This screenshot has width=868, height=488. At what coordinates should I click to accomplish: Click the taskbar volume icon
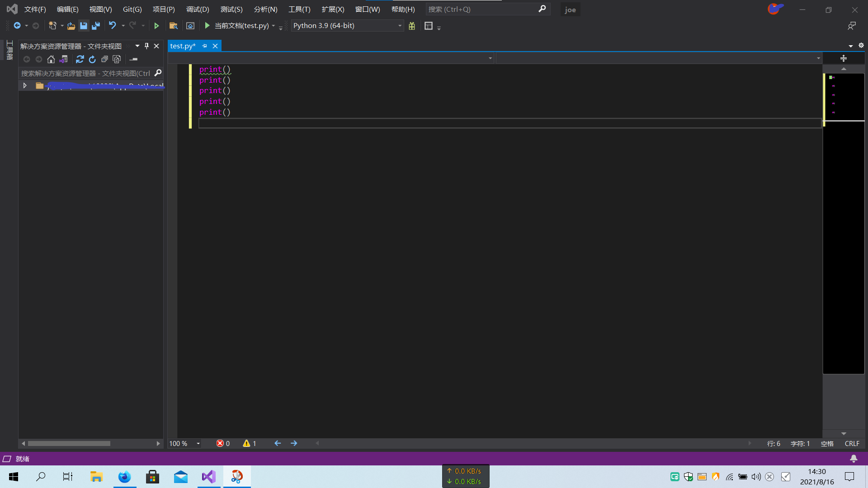coord(756,477)
